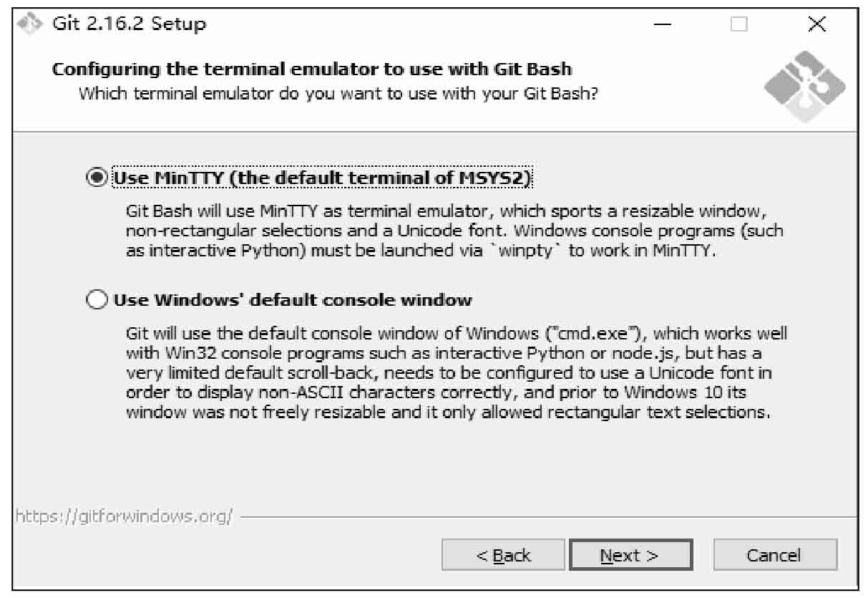Click the 'Git 2.16.2 Setup' title bar text
Viewport: 868px width, 598px height.
point(129,24)
